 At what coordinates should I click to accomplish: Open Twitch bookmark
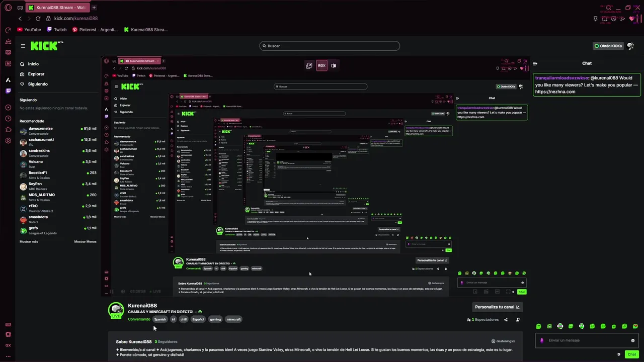pyautogui.click(x=56, y=30)
